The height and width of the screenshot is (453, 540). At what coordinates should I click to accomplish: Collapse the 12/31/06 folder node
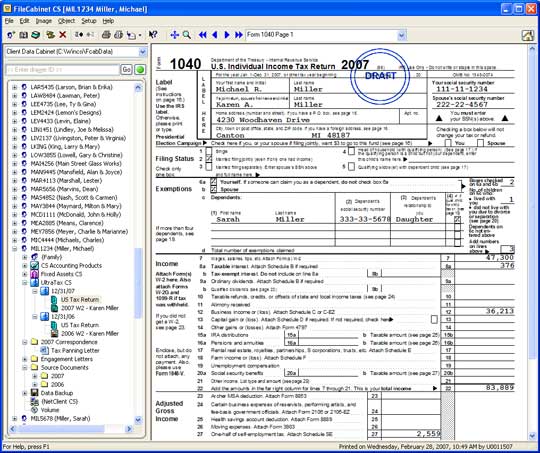(x=35, y=317)
